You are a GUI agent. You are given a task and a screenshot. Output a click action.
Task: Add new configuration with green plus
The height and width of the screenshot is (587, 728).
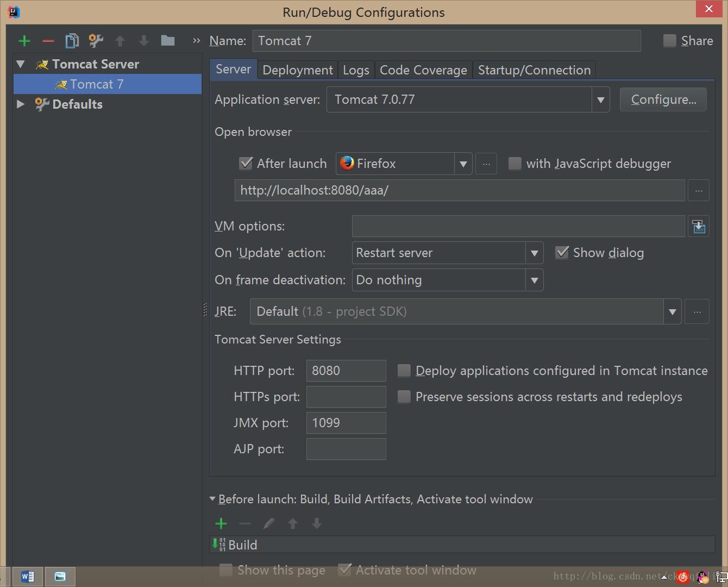click(24, 41)
